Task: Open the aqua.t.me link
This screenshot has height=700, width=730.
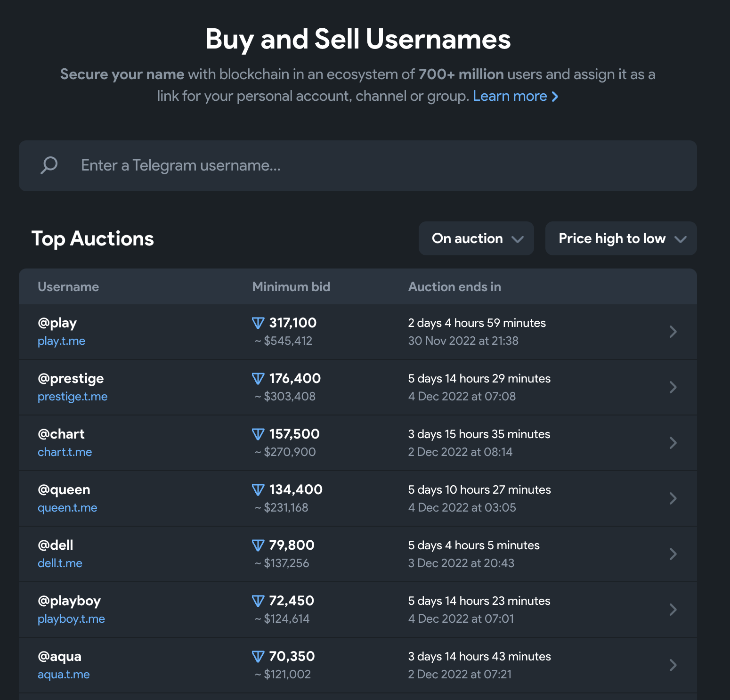Action: [x=64, y=675]
